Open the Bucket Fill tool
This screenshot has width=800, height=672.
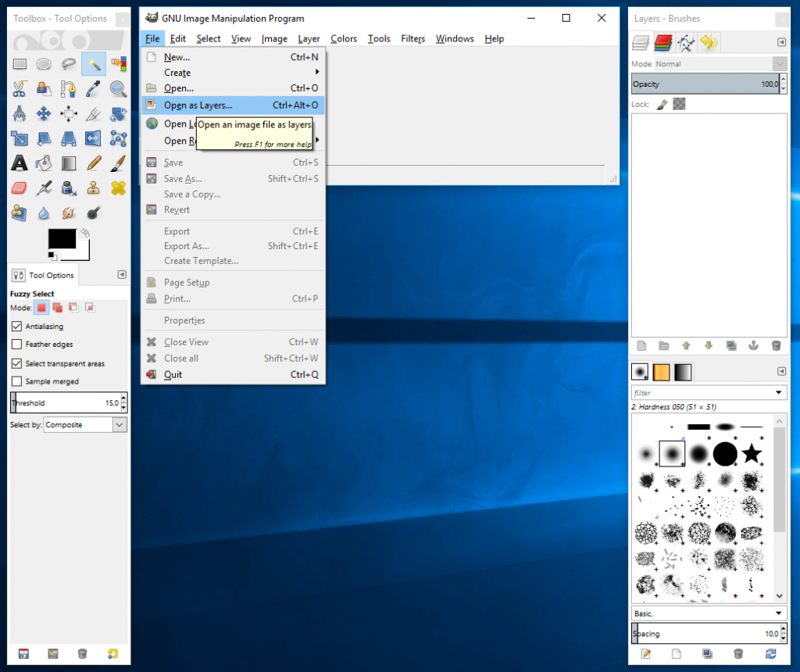point(44,163)
